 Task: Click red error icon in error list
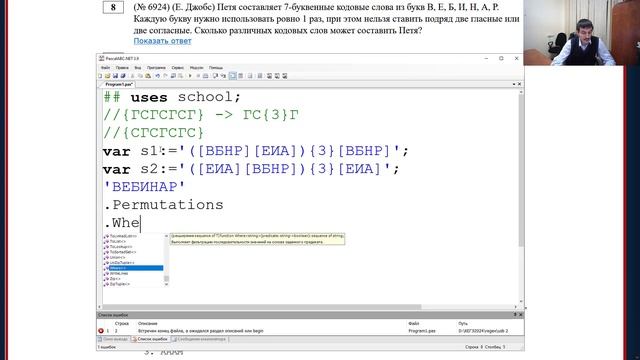click(101, 331)
